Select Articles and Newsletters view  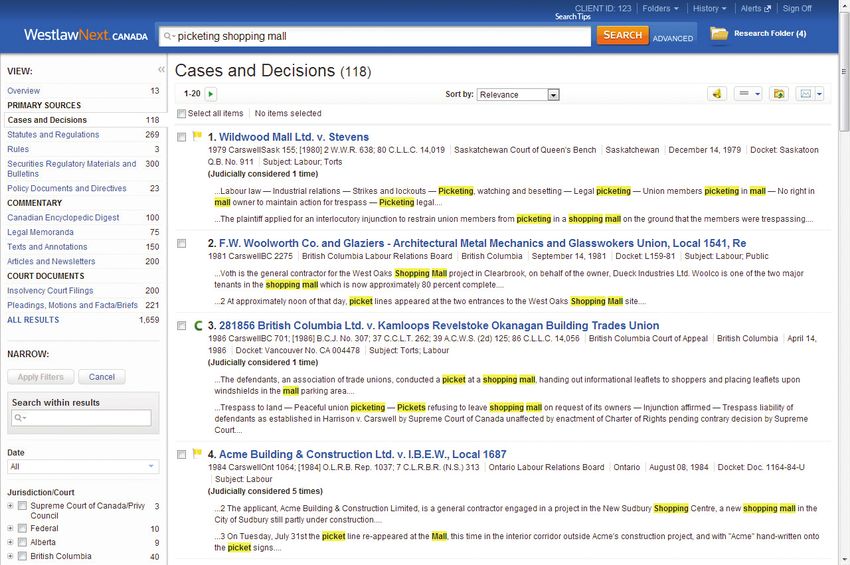pos(51,261)
